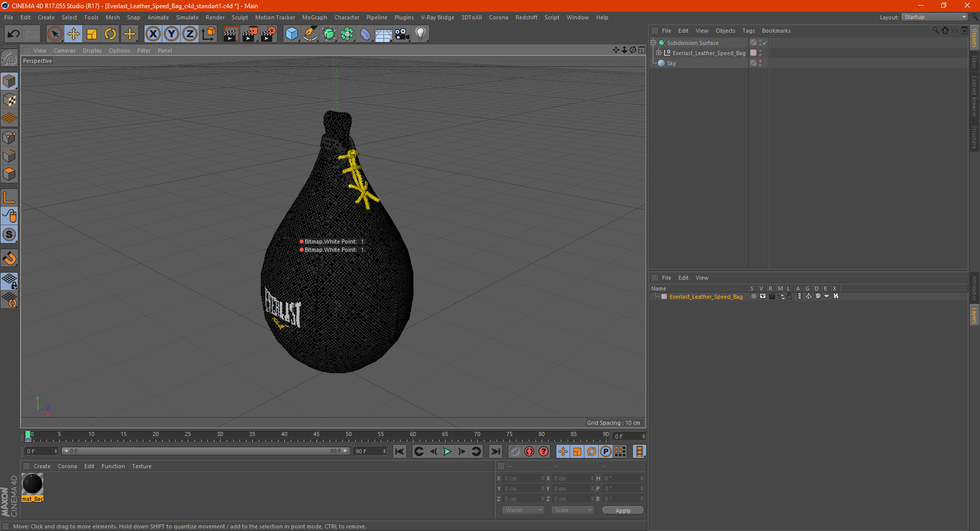This screenshot has width=980, height=531.
Task: Expand the Everlast_Leather_Speed_Bag object
Action: pyautogui.click(x=659, y=53)
